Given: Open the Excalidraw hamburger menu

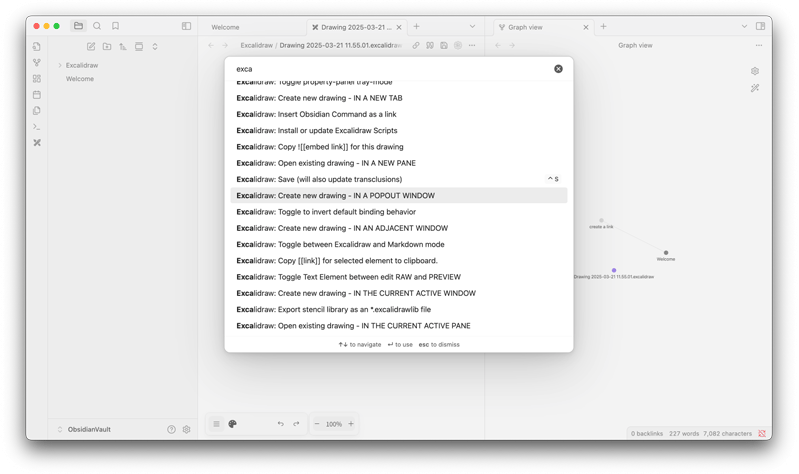Looking at the screenshot, I should tap(216, 424).
